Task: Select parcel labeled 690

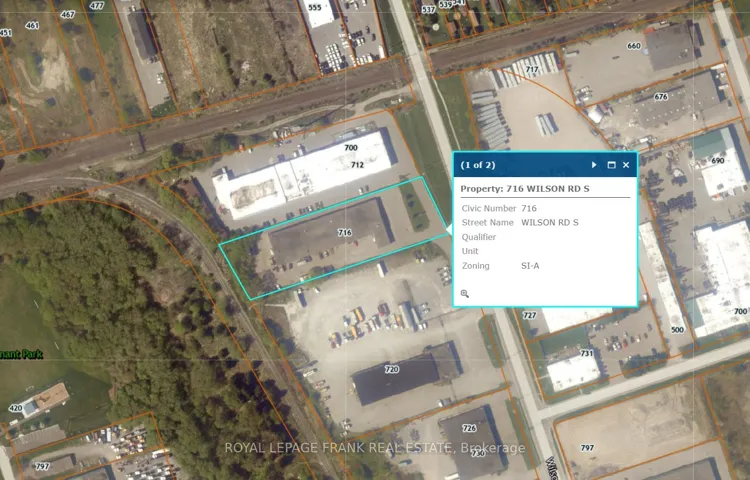Action: (717, 161)
